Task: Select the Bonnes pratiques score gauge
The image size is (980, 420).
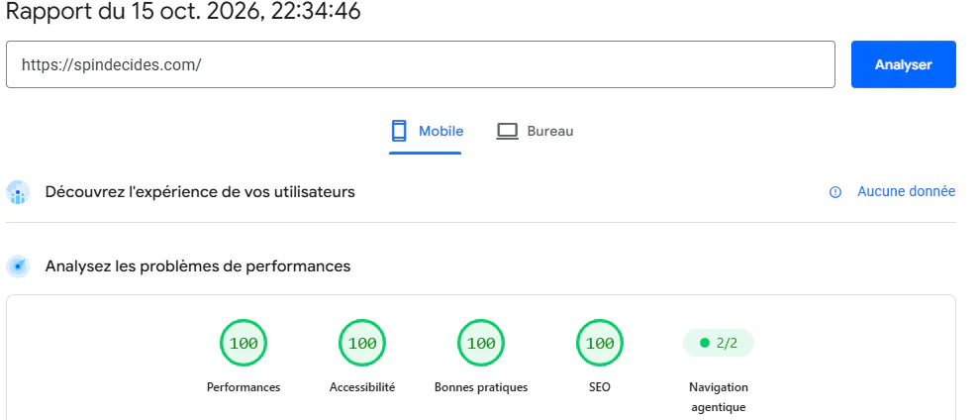Action: click(481, 343)
